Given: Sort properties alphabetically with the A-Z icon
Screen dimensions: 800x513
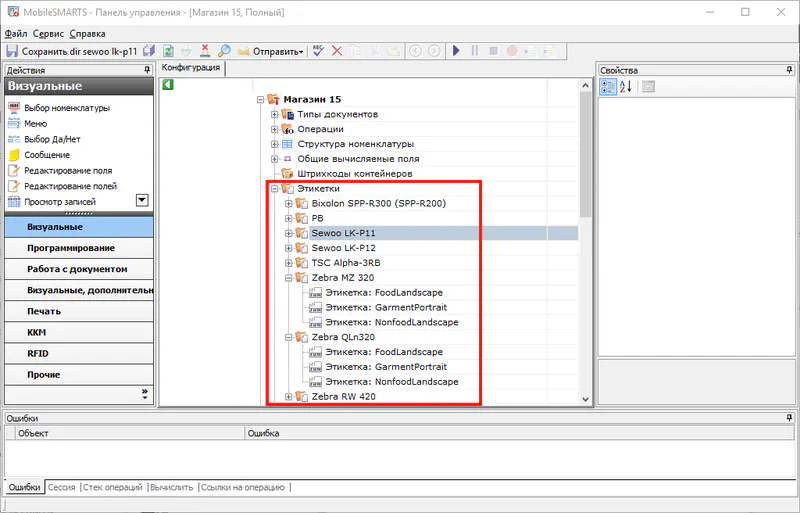Looking at the screenshot, I should [626, 88].
